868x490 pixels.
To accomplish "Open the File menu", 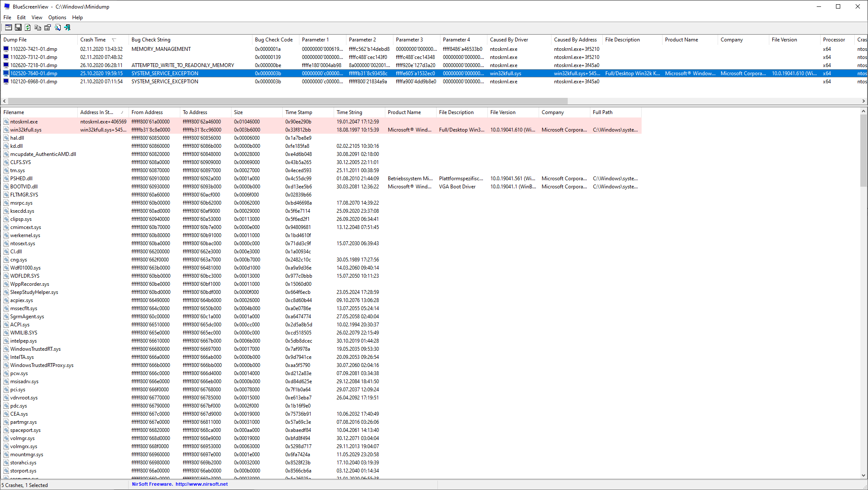I will [x=7, y=18].
